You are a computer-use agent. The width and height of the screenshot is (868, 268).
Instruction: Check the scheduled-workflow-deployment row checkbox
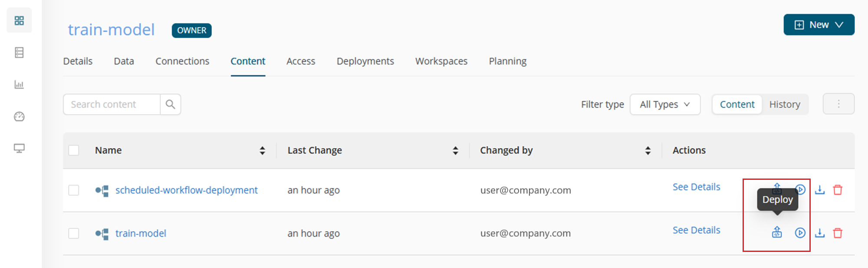click(74, 190)
